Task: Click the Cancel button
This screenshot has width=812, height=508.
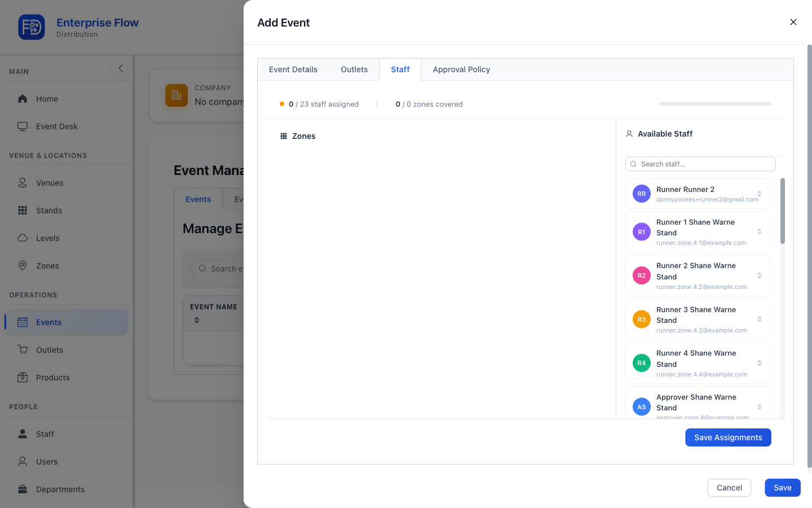Action: point(729,488)
